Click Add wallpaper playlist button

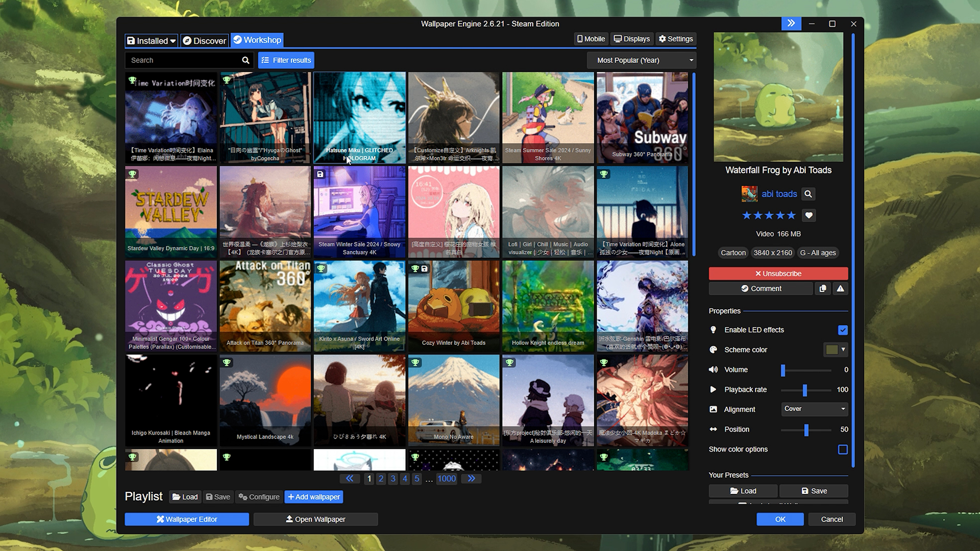tap(313, 497)
